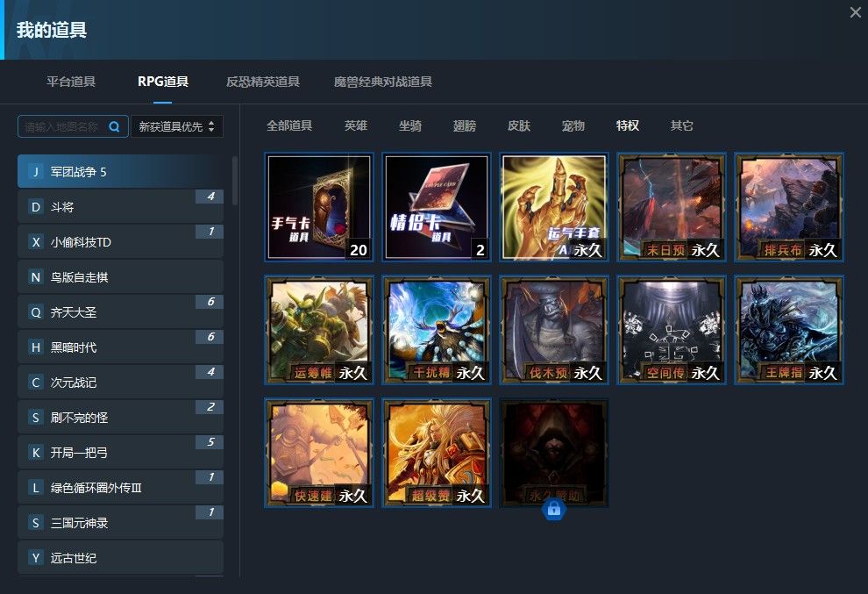The width and height of the screenshot is (868, 594).
Task: Open the 末日预 permanent item thumbnail
Action: pos(671,206)
